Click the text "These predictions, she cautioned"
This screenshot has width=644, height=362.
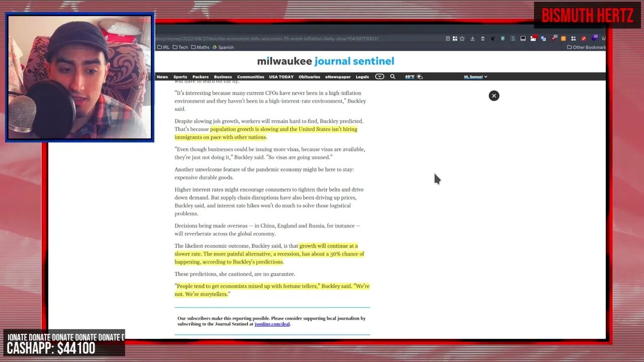(215, 274)
